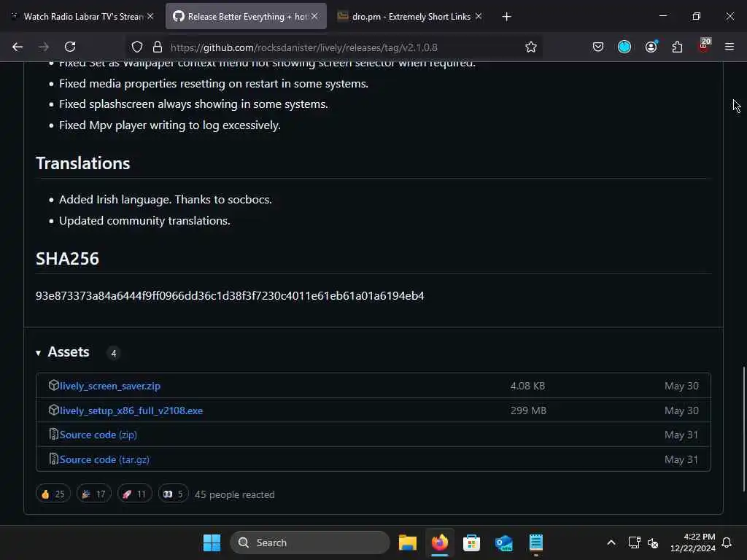Click the SHA256 hash string
Image resolution: width=747 pixels, height=560 pixels.
pyautogui.click(x=230, y=296)
